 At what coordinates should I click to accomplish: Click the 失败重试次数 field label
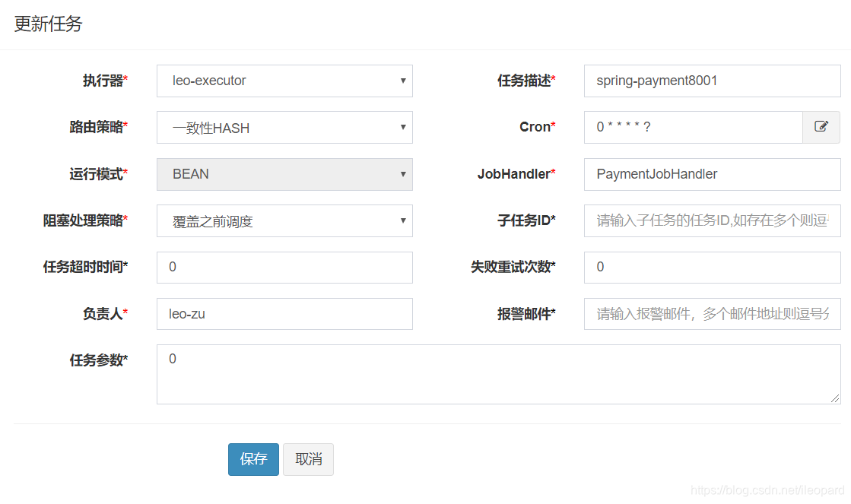513,267
